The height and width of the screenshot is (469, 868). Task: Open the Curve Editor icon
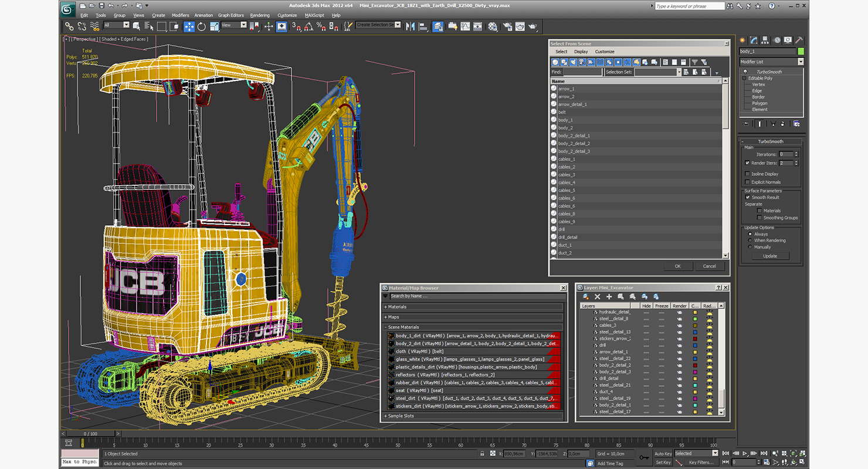tap(465, 26)
